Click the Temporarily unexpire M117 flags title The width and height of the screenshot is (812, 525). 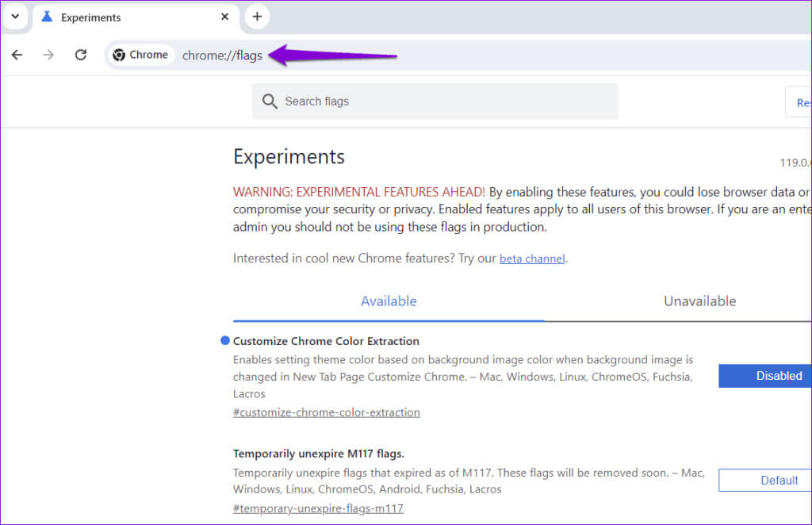click(x=319, y=454)
